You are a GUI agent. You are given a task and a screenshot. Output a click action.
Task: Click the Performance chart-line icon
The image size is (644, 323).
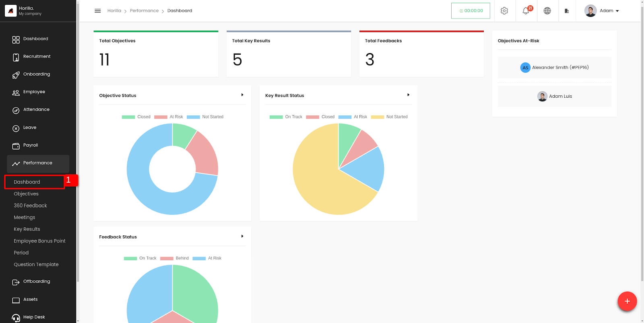pyautogui.click(x=16, y=164)
